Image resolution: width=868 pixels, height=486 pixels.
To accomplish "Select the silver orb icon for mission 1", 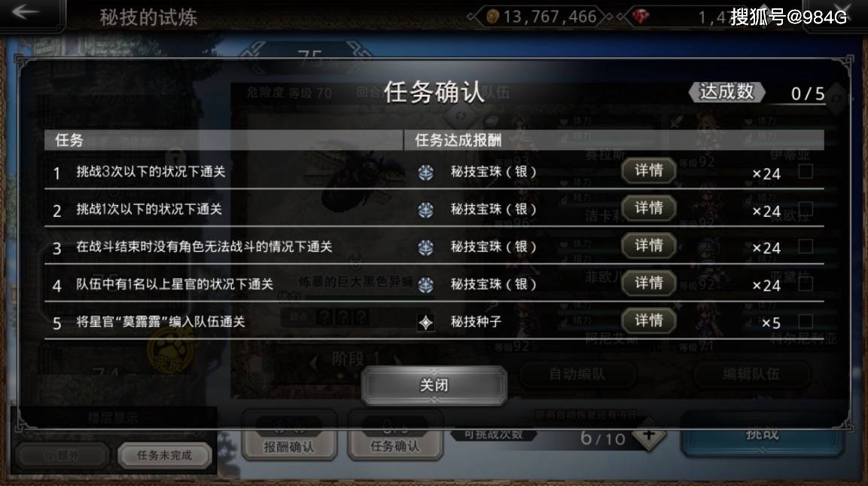I will click(x=425, y=173).
